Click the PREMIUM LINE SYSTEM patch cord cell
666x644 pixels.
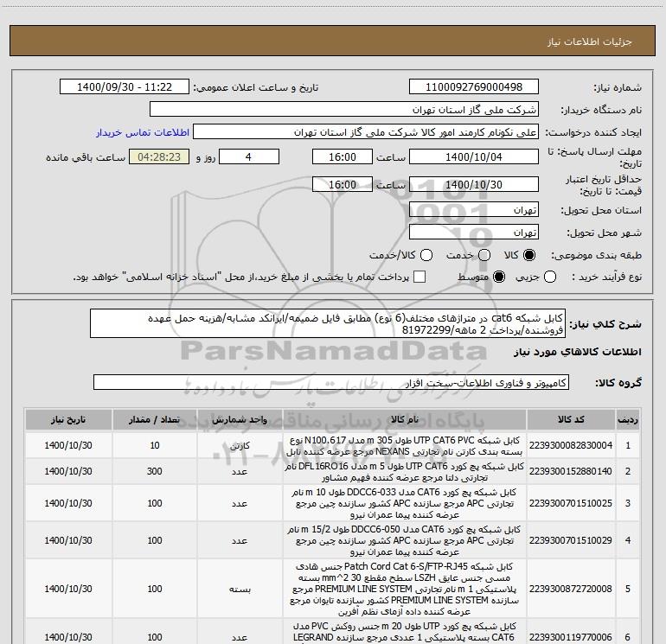405,589
